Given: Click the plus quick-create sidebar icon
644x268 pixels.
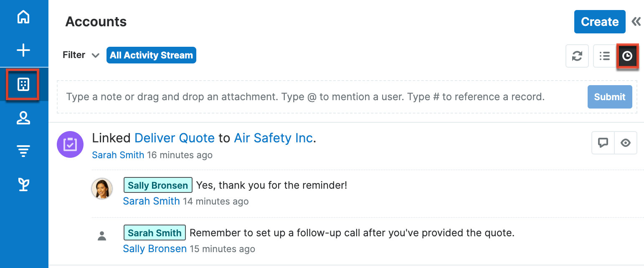Looking at the screenshot, I should (23, 51).
